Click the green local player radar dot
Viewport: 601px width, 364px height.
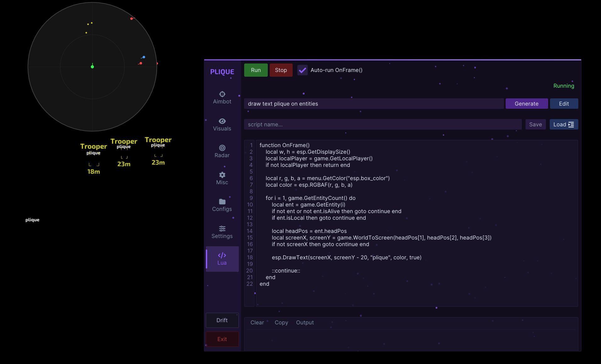click(92, 67)
